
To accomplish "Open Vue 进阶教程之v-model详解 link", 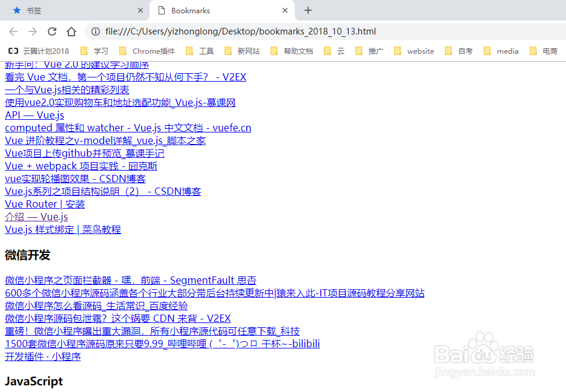I will click(105, 140).
